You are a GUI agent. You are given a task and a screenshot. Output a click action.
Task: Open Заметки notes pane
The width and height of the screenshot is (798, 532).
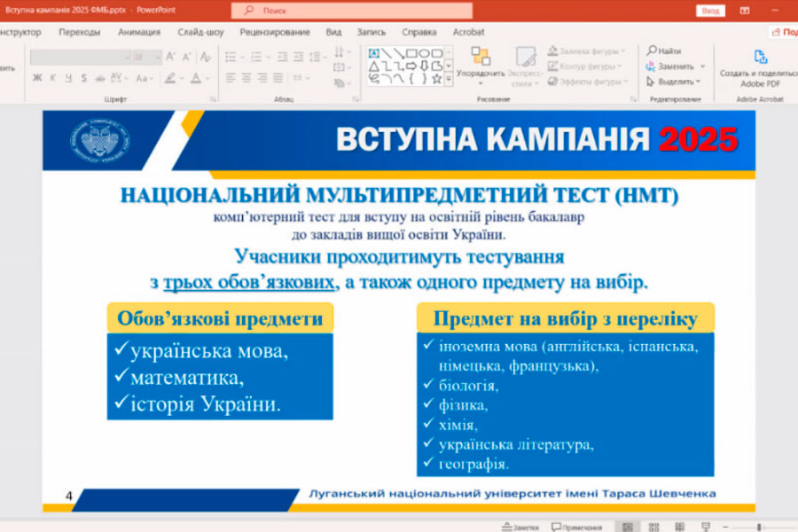pos(520,528)
